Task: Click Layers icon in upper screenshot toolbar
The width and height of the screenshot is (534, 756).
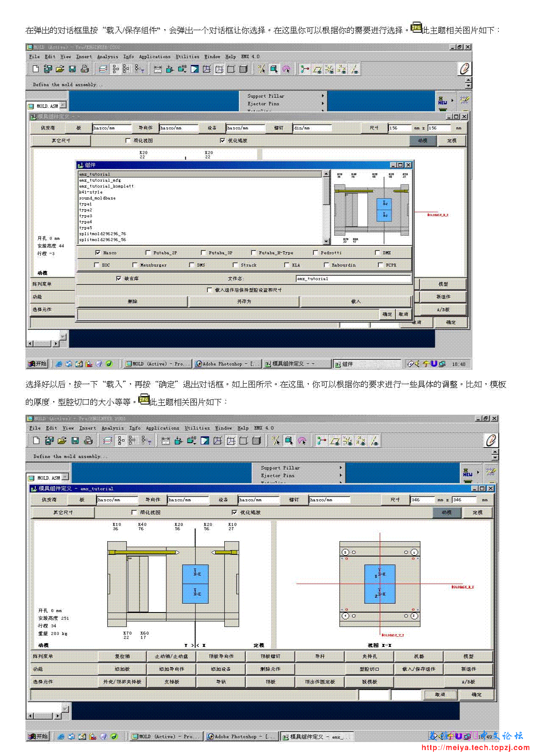Action: pos(103,69)
